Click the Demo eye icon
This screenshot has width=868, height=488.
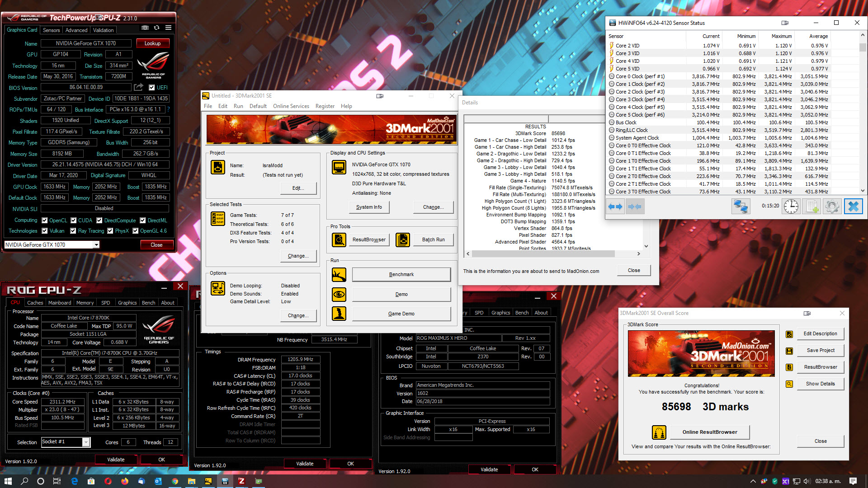click(339, 294)
